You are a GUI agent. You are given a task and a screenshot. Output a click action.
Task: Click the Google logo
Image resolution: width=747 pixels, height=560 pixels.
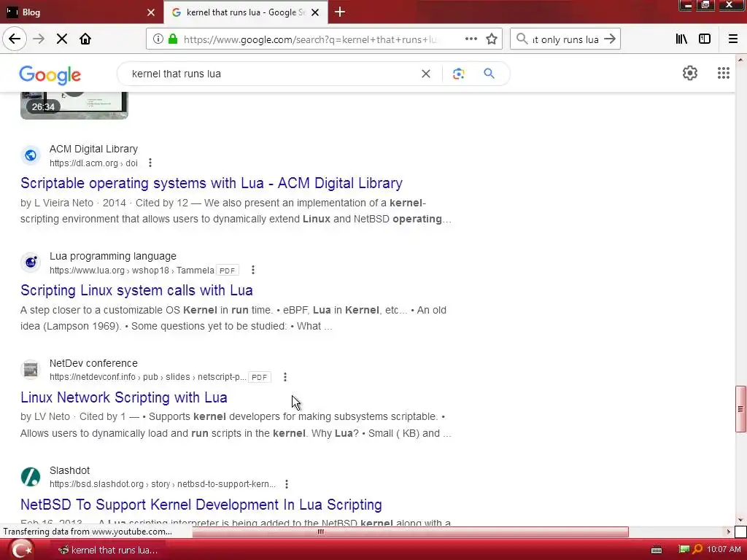[x=50, y=75]
